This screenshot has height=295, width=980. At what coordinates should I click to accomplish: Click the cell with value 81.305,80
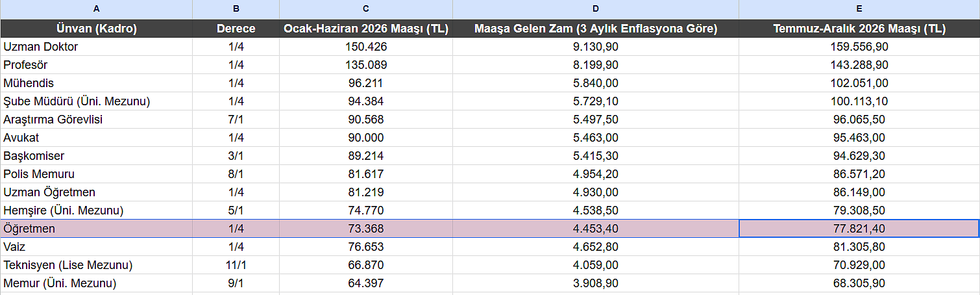click(859, 247)
